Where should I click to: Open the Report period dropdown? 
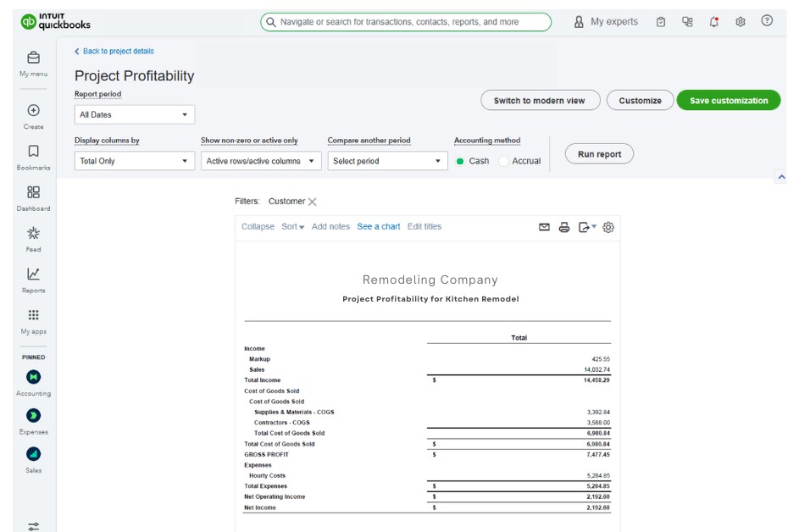pos(133,114)
